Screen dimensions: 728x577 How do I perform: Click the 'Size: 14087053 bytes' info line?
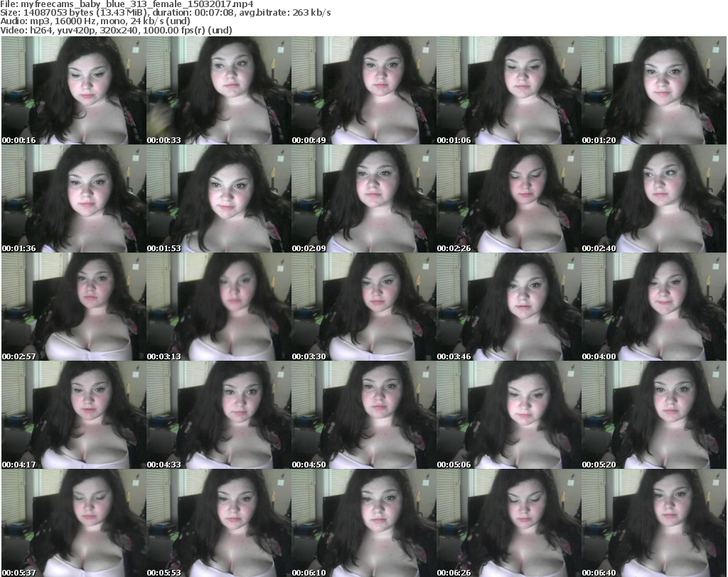165,13
